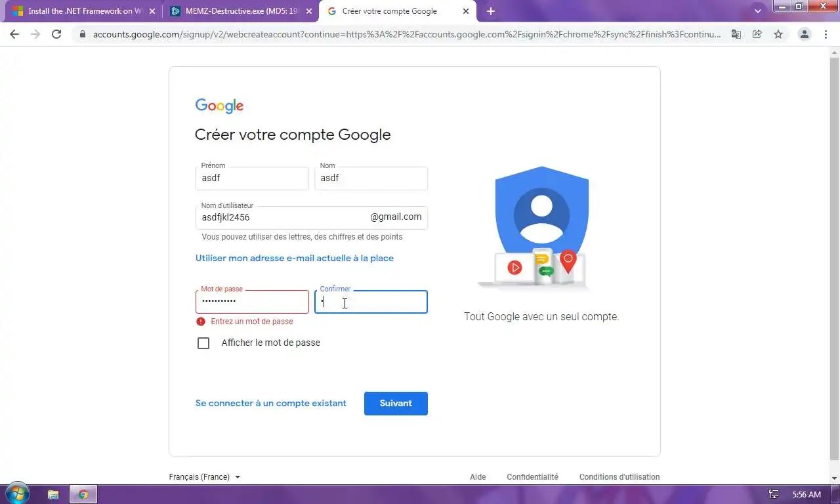The width and height of the screenshot is (840, 504).
Task: Click the Créer votre compte Google heading
Action: (x=293, y=135)
